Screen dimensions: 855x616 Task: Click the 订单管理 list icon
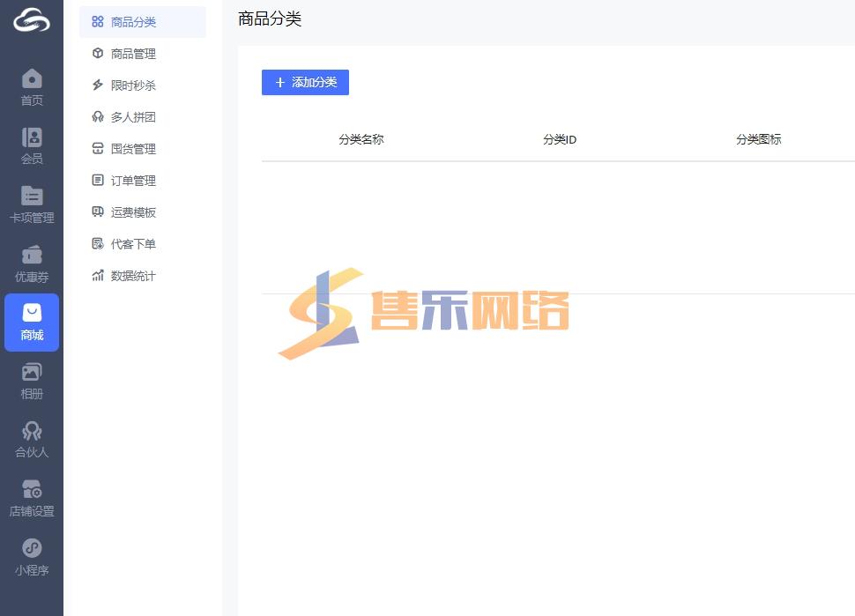click(98, 180)
